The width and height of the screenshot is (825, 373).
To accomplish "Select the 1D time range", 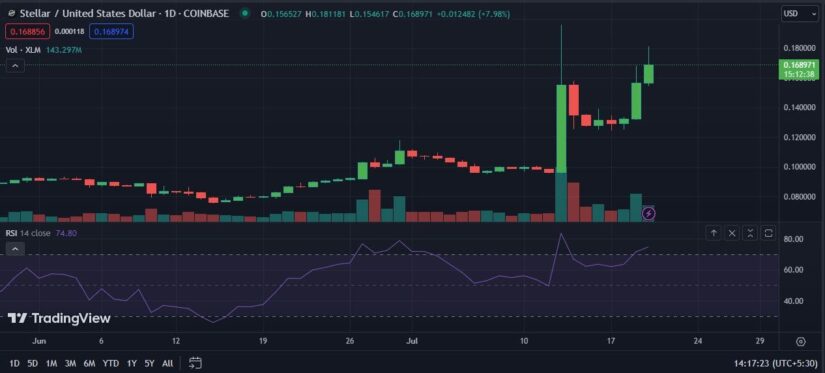I will click(x=15, y=364).
